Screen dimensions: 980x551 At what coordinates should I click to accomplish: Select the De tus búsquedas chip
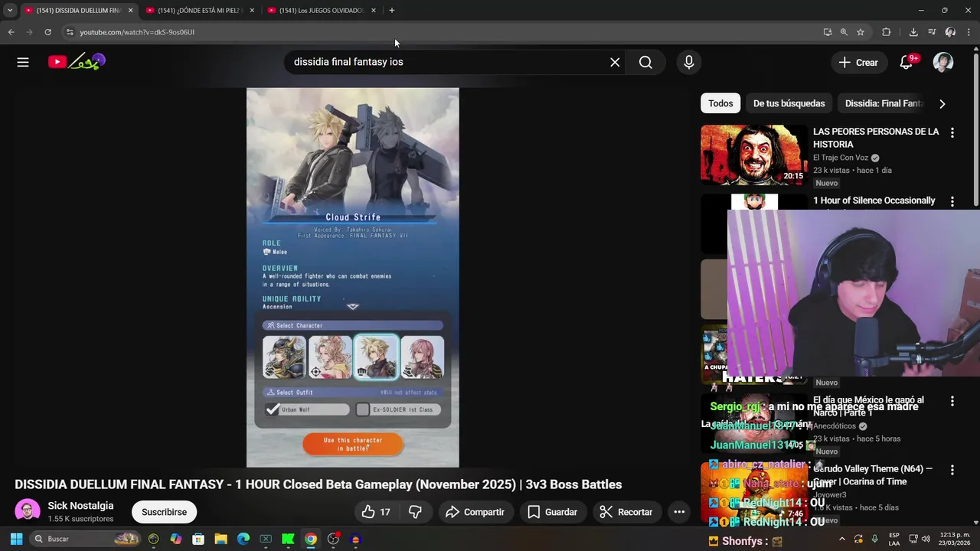pos(789,103)
